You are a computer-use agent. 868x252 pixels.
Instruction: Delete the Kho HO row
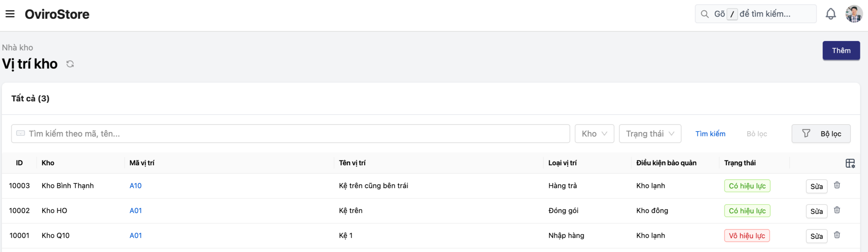837,210
